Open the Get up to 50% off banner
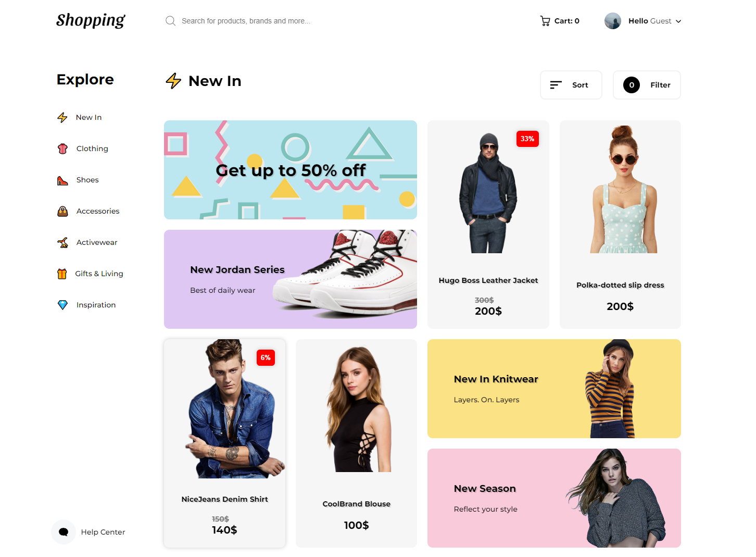The height and width of the screenshot is (557, 756). point(291,170)
